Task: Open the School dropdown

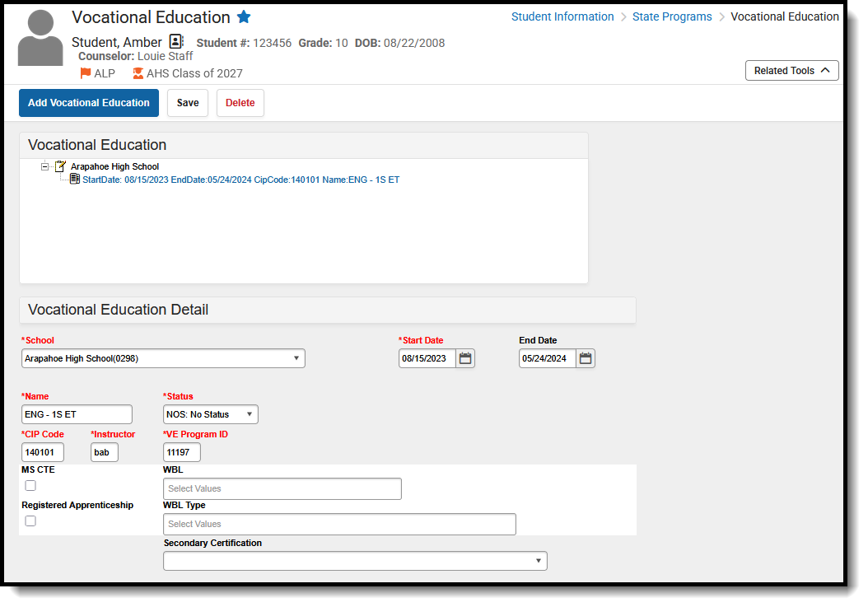Action: 163,358
